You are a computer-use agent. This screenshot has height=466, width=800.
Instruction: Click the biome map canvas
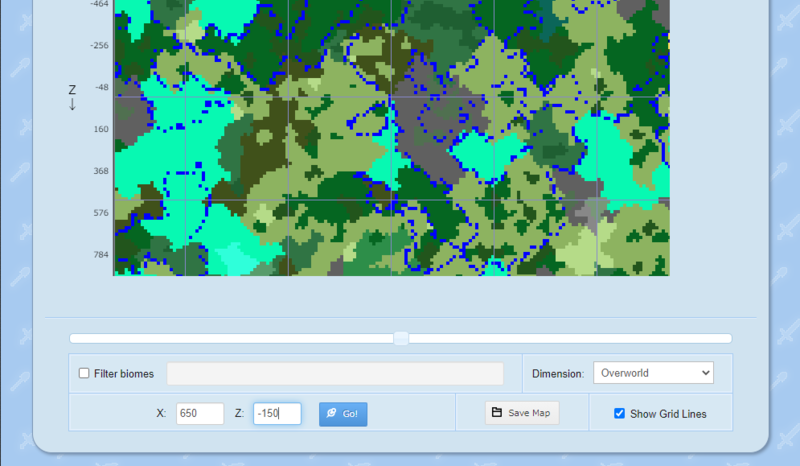tap(391, 138)
